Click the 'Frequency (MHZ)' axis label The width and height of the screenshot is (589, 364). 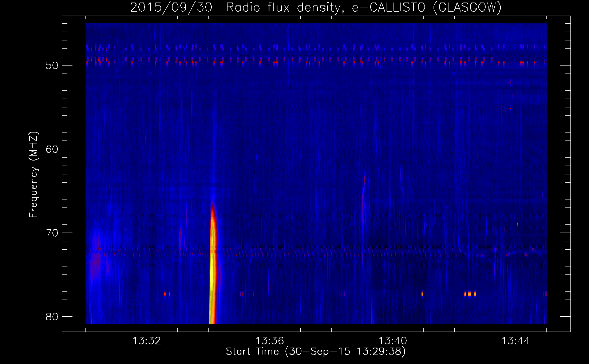(33, 175)
